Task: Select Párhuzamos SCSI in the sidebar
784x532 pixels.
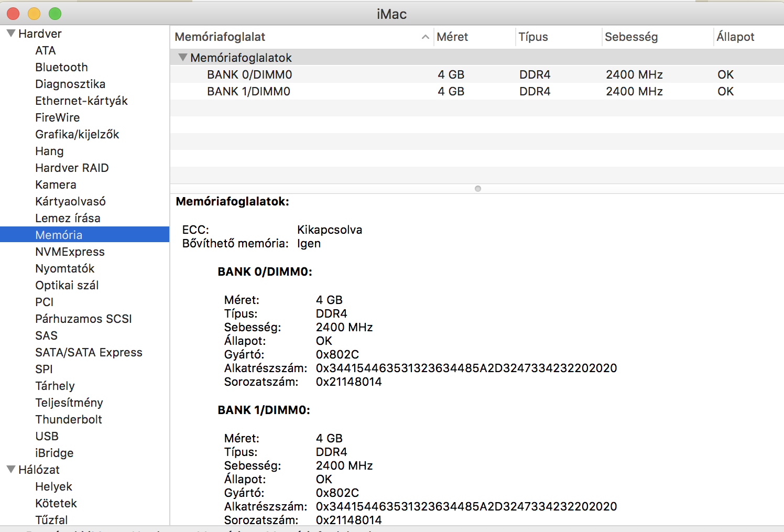Action: [x=83, y=319]
